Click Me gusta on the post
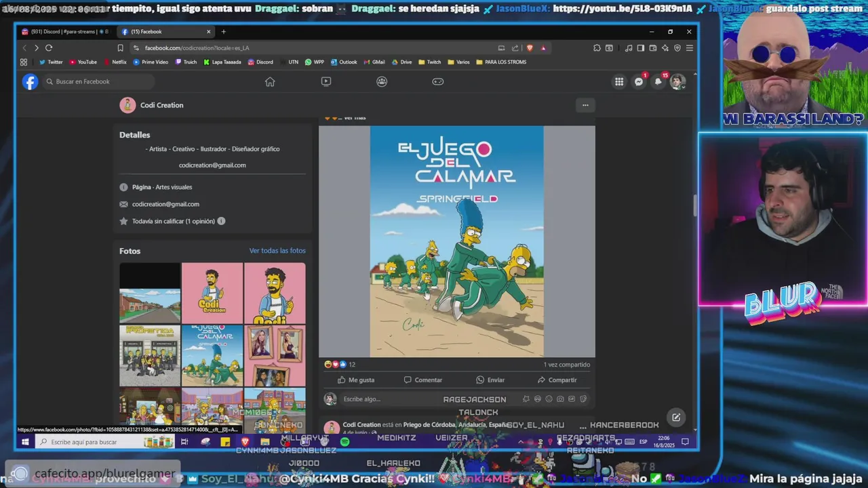Viewport: 868px width, 488px height. [356, 380]
